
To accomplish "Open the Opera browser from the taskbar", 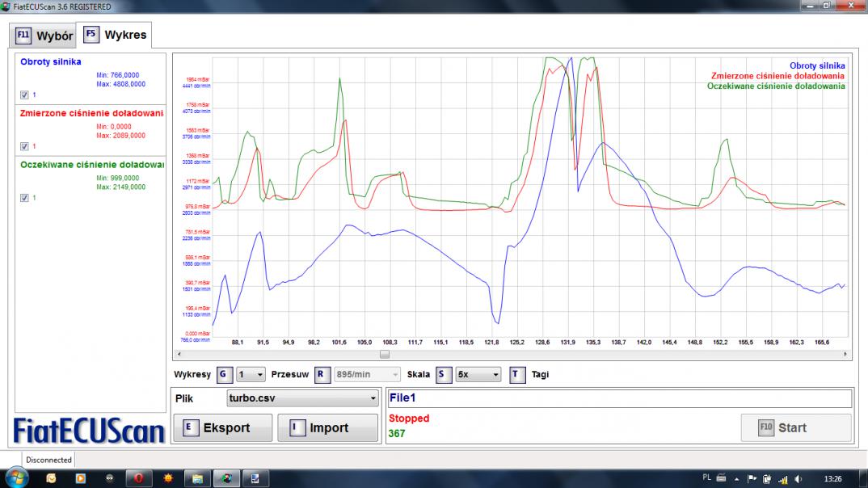I will tap(138, 478).
